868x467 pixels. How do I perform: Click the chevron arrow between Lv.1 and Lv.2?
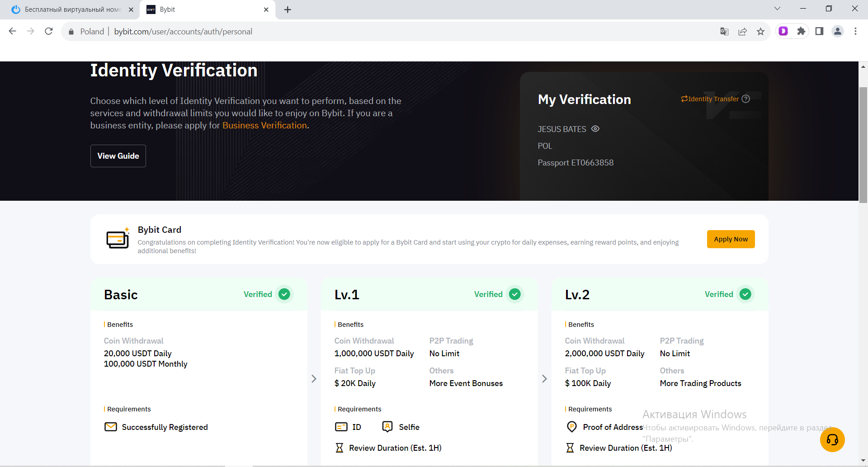(x=544, y=379)
